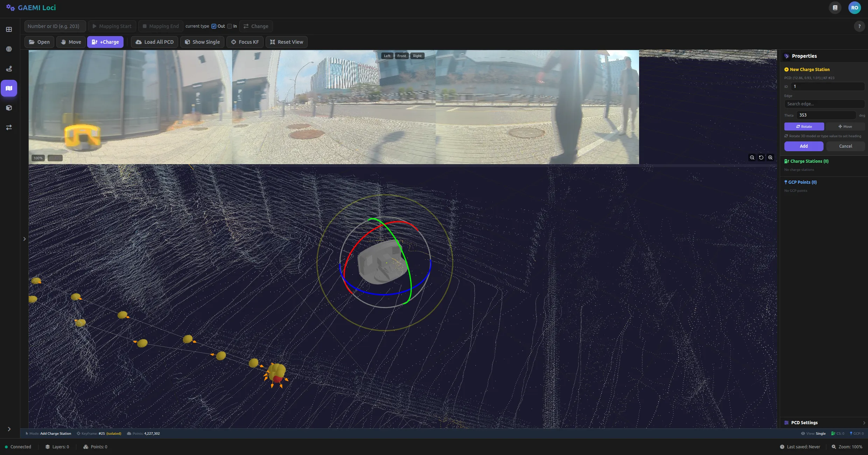Open the 3D cube sidebar icon
Image resolution: width=868 pixels, height=455 pixels.
9,108
